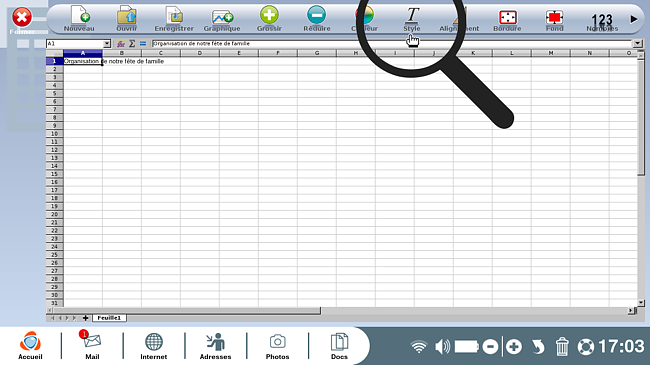This screenshot has width=650, height=365.
Task: Expand the toolbar with right arrow
Action: (633, 19)
